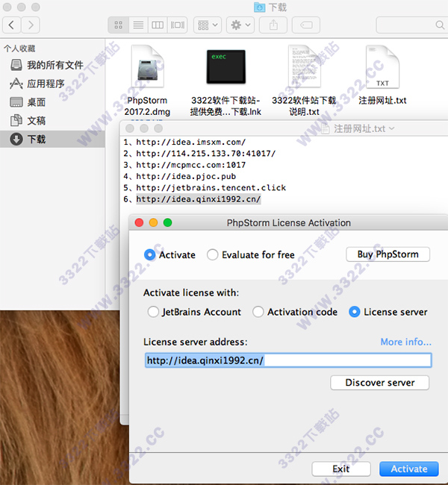This screenshot has height=485, width=448.
Task: Click line http://idea.imsxm.com/ in text file
Action: click(191, 142)
